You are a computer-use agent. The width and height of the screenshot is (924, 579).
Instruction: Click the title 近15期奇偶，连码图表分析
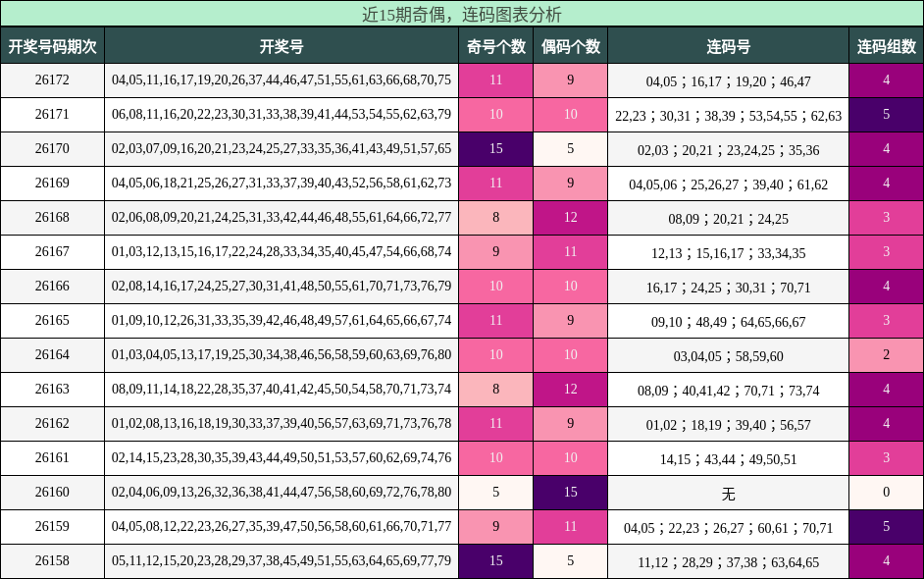[x=461, y=14]
